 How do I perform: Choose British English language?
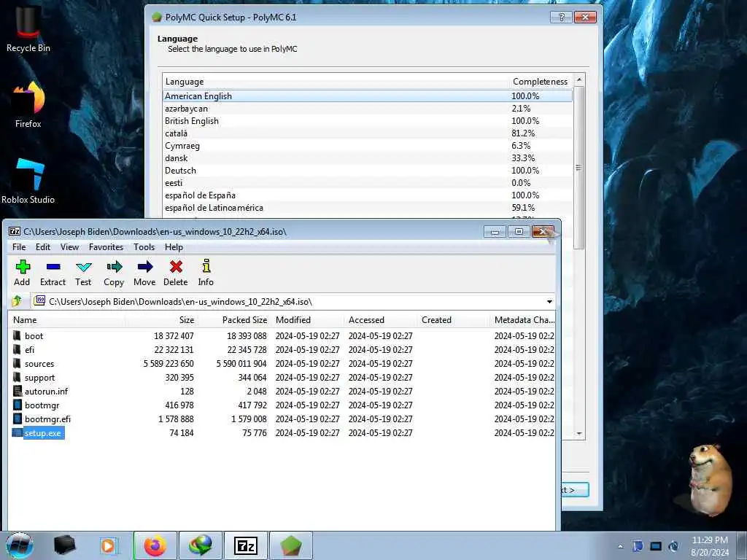(x=368, y=121)
